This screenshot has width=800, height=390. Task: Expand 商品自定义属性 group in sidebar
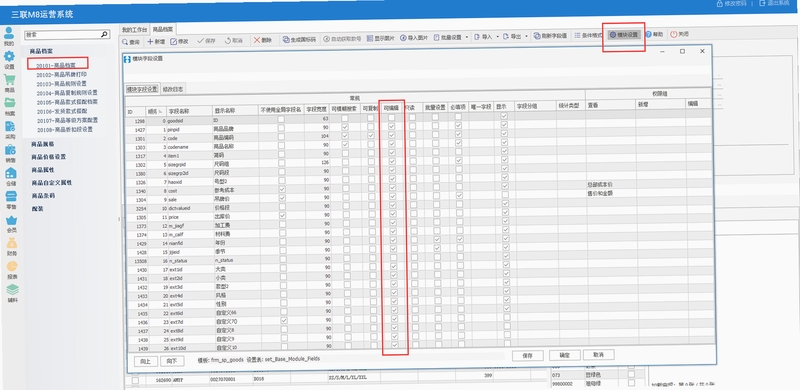coord(51,182)
